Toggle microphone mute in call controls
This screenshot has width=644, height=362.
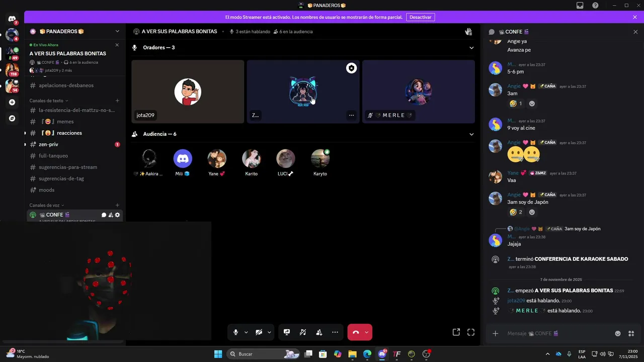pos(235,332)
